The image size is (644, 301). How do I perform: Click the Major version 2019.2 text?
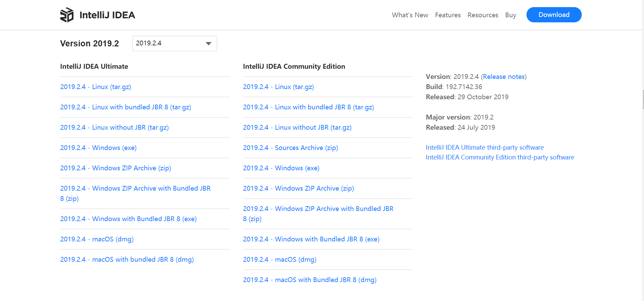tap(460, 117)
